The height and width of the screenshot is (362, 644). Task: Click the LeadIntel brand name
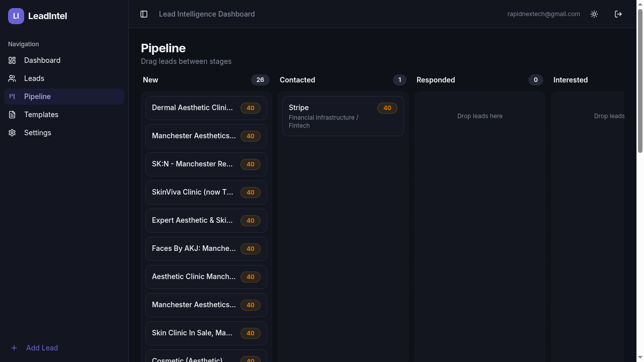pos(47,16)
